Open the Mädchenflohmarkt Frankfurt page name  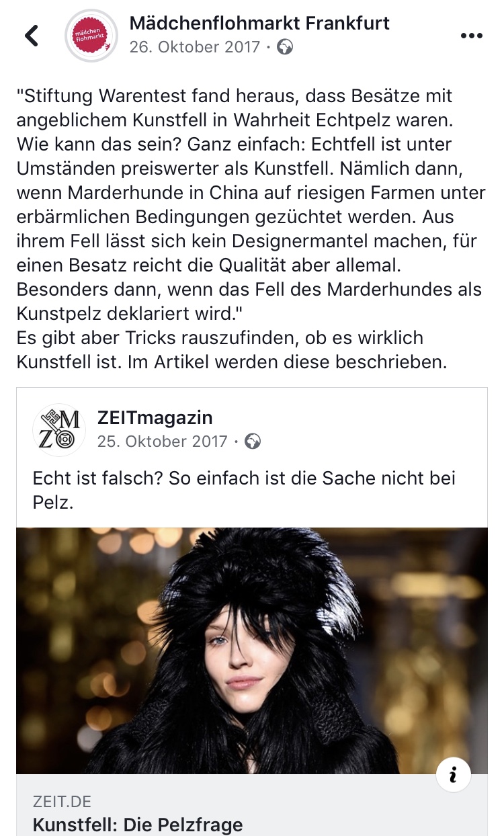(259, 23)
